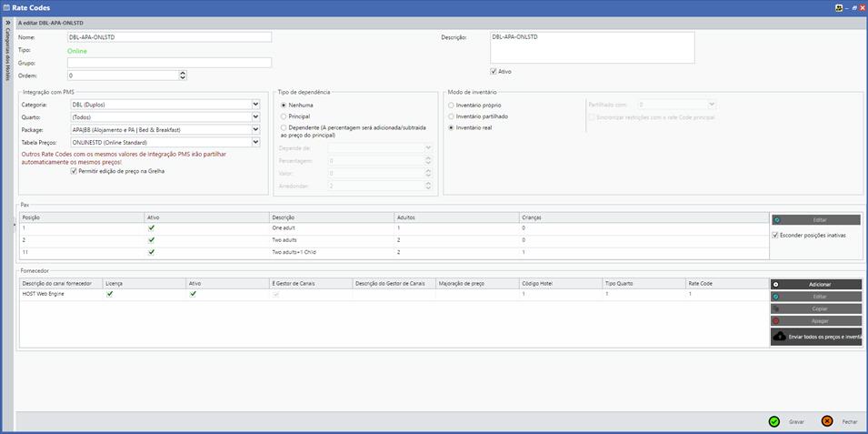
Task: Click the green Gravar checkmark icon
Action: [x=773, y=421]
